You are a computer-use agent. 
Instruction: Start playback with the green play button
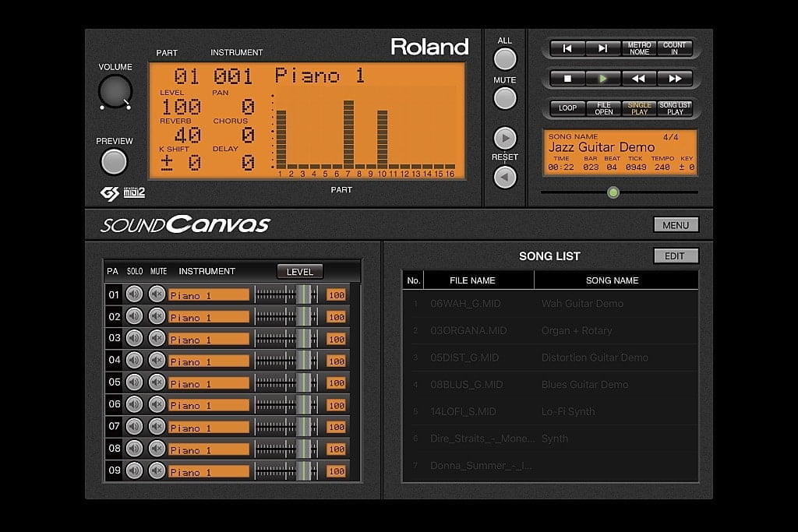[603, 79]
